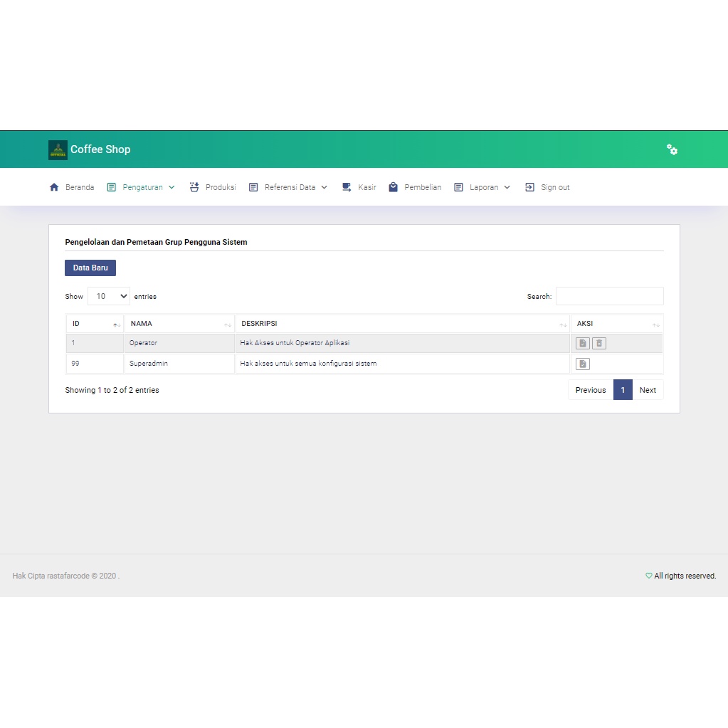
Task: Open the Kasir menu item
Action: [x=366, y=187]
